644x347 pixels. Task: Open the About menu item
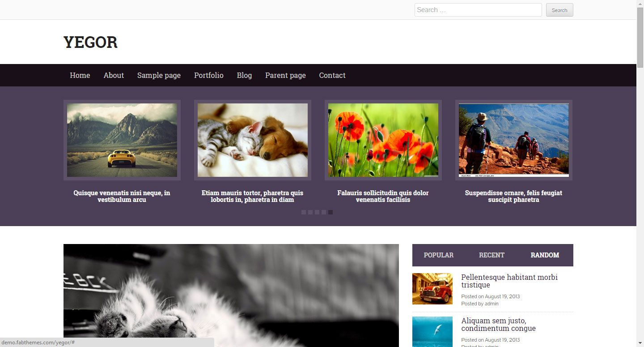[114, 75]
